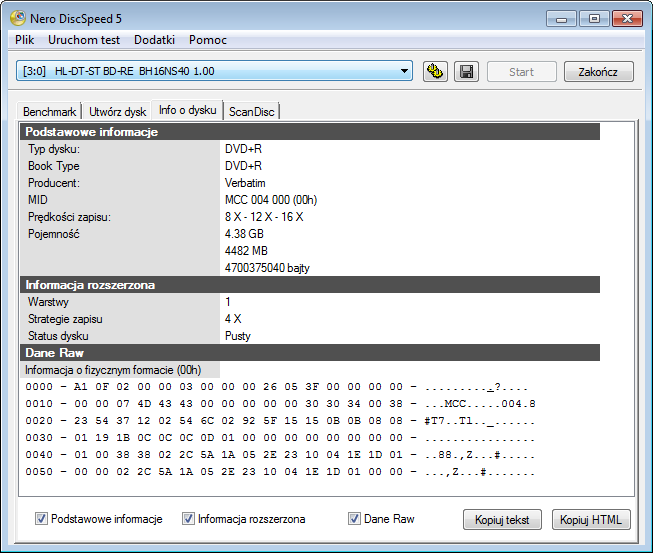
Task: Switch to the Benchmark tab
Action: pyautogui.click(x=50, y=112)
